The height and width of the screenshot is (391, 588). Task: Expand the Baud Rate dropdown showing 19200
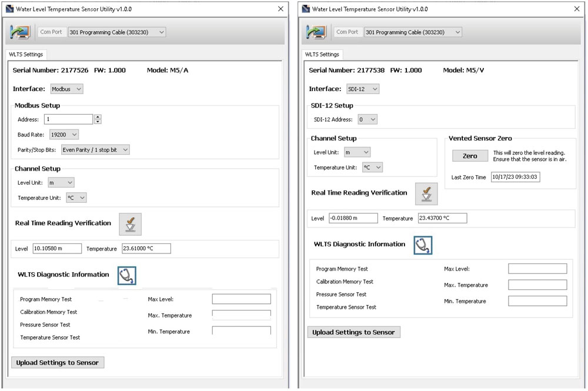coord(64,135)
